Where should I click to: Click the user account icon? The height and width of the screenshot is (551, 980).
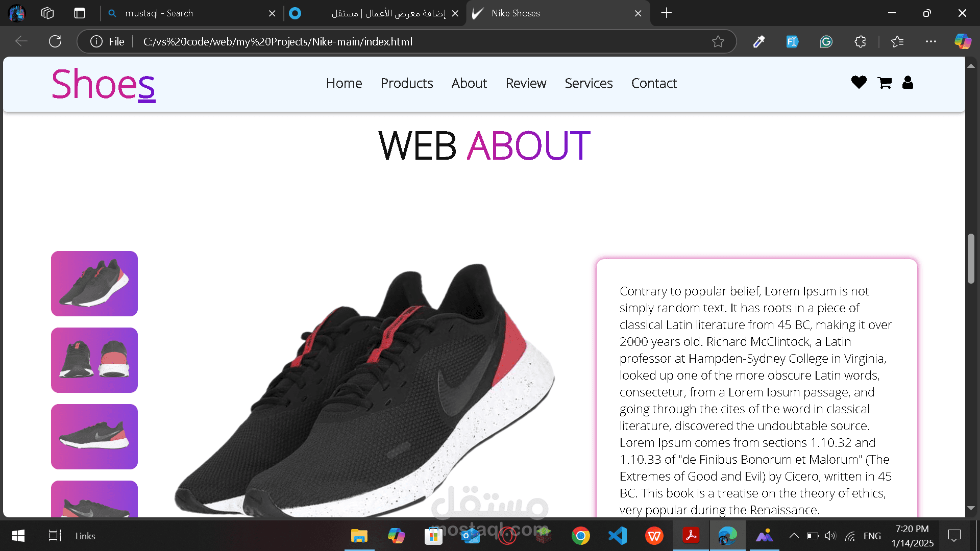click(908, 82)
